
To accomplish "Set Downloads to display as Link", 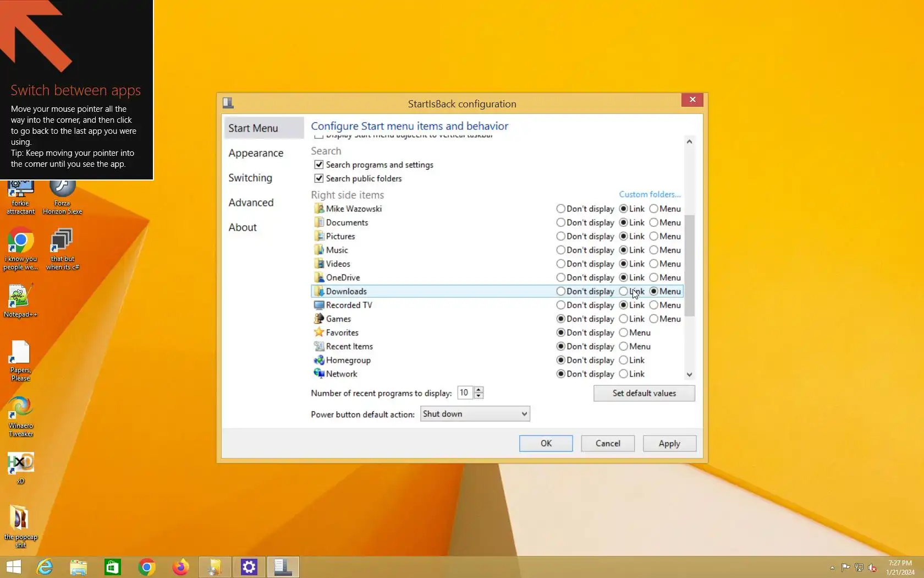I will pyautogui.click(x=623, y=291).
